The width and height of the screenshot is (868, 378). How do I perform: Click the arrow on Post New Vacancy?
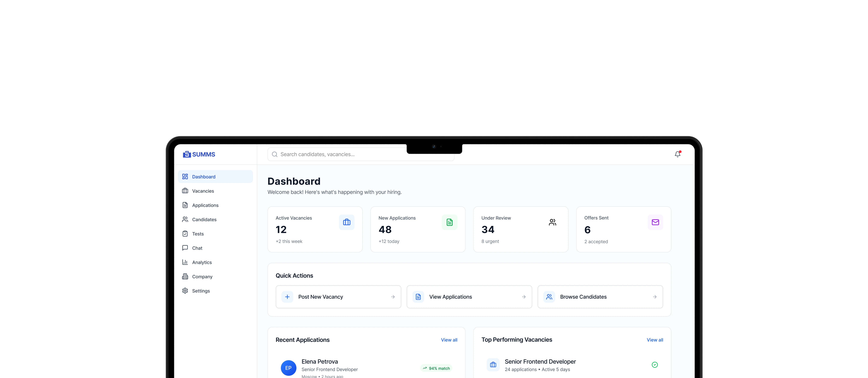pyautogui.click(x=393, y=297)
